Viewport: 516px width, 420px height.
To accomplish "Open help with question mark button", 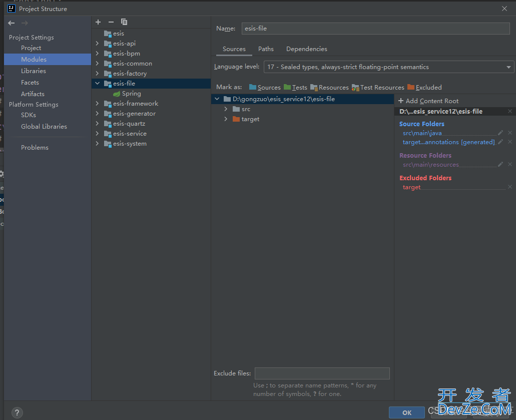I will pyautogui.click(x=17, y=412).
